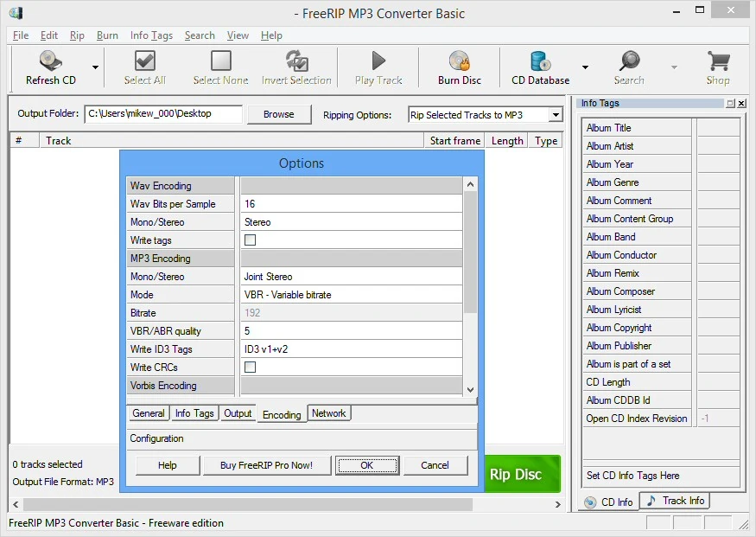This screenshot has height=537, width=756.
Task: Confirm options with the OK button
Action: (x=367, y=465)
